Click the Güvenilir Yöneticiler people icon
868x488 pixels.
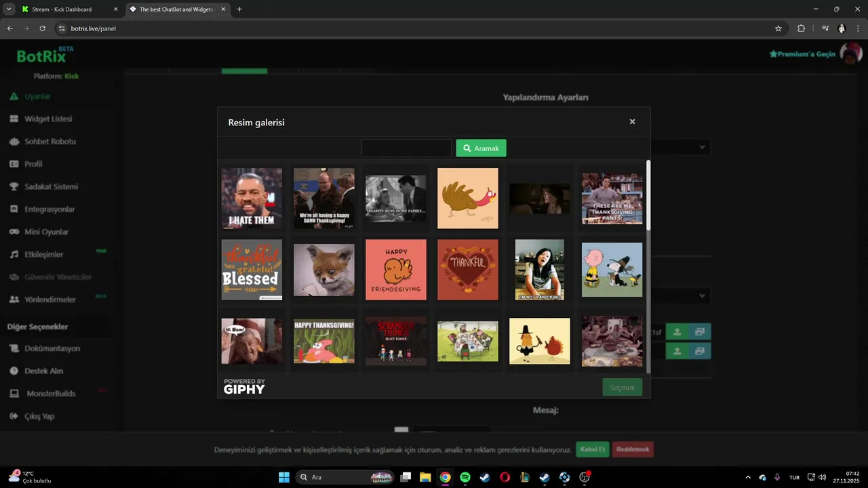pyautogui.click(x=14, y=277)
